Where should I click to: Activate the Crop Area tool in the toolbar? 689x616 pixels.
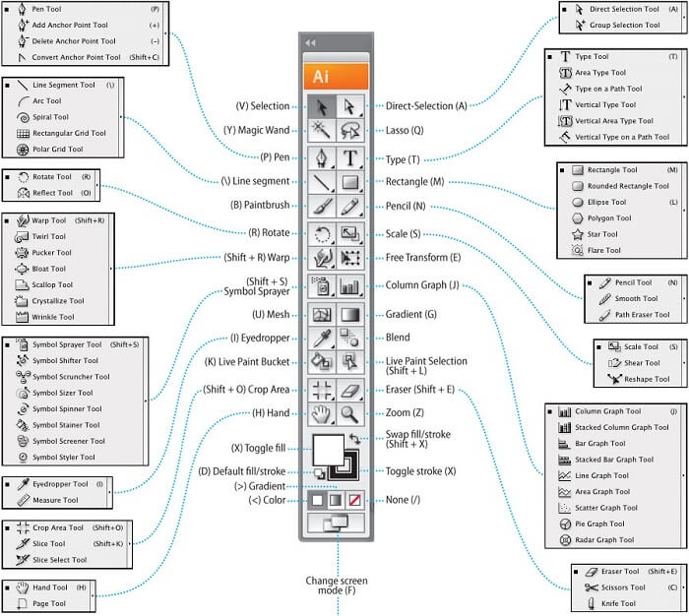[322, 390]
